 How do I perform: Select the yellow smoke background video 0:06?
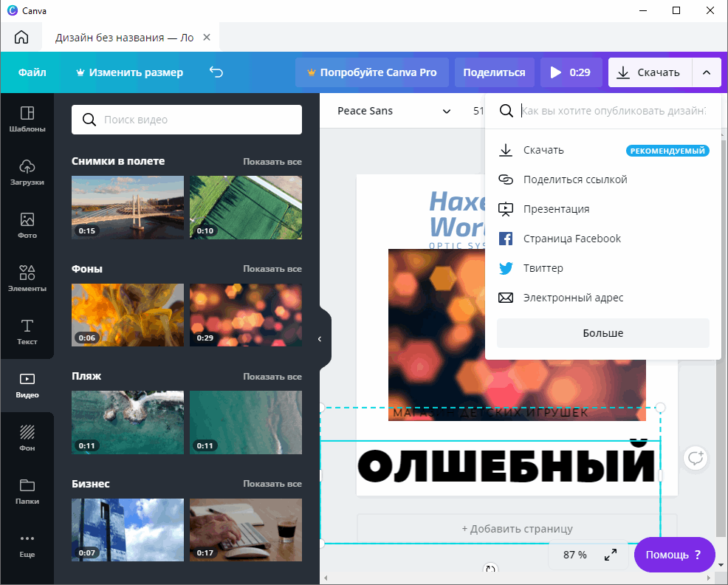click(128, 315)
